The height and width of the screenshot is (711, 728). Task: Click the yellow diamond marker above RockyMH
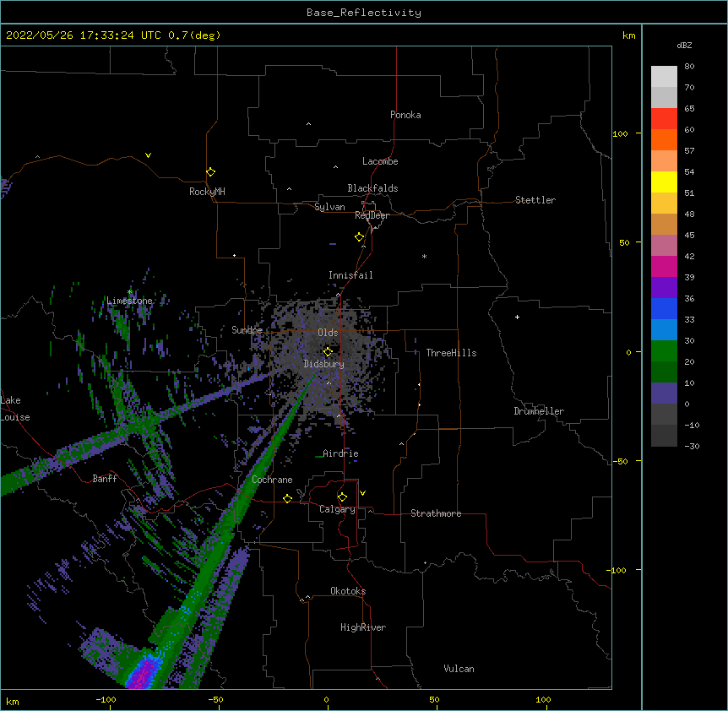(x=210, y=172)
